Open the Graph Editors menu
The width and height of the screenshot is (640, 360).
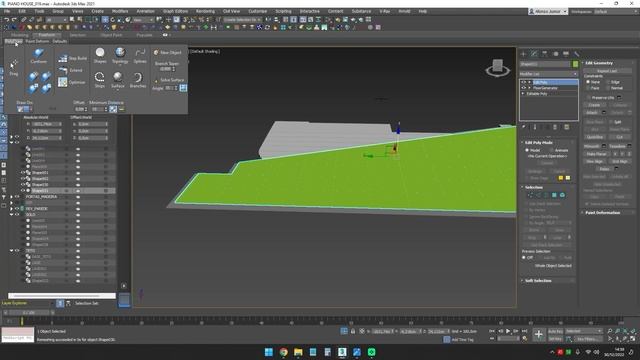pyautogui.click(x=176, y=11)
